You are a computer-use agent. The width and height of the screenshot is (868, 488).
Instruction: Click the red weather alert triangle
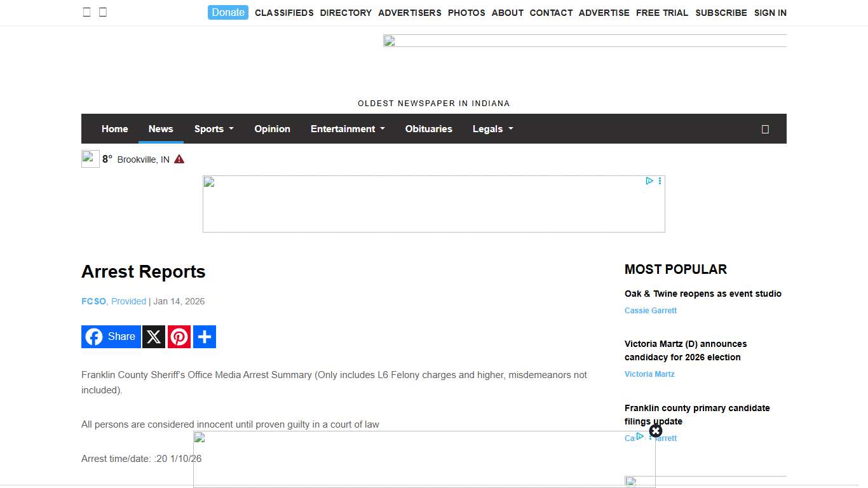179,159
